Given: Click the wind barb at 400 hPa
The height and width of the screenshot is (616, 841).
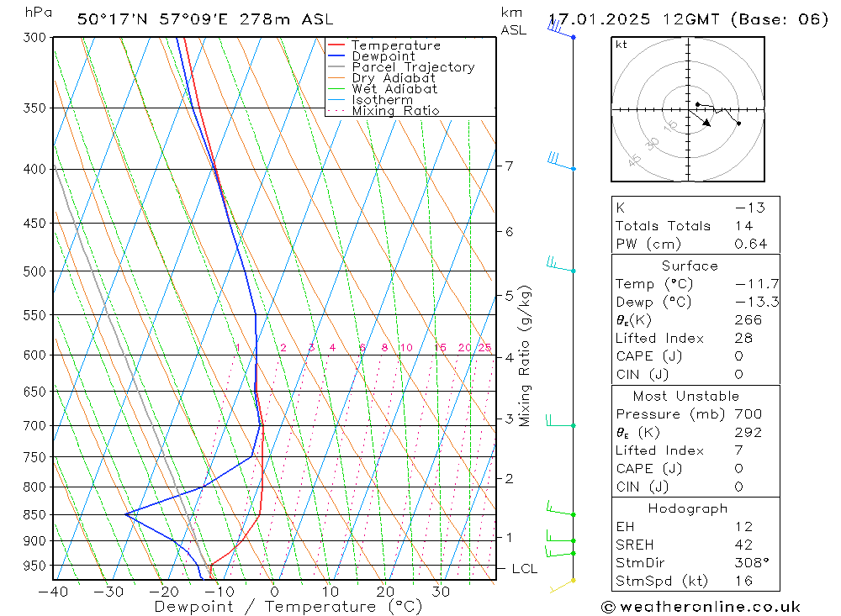Looking at the screenshot, I should coord(561,161).
